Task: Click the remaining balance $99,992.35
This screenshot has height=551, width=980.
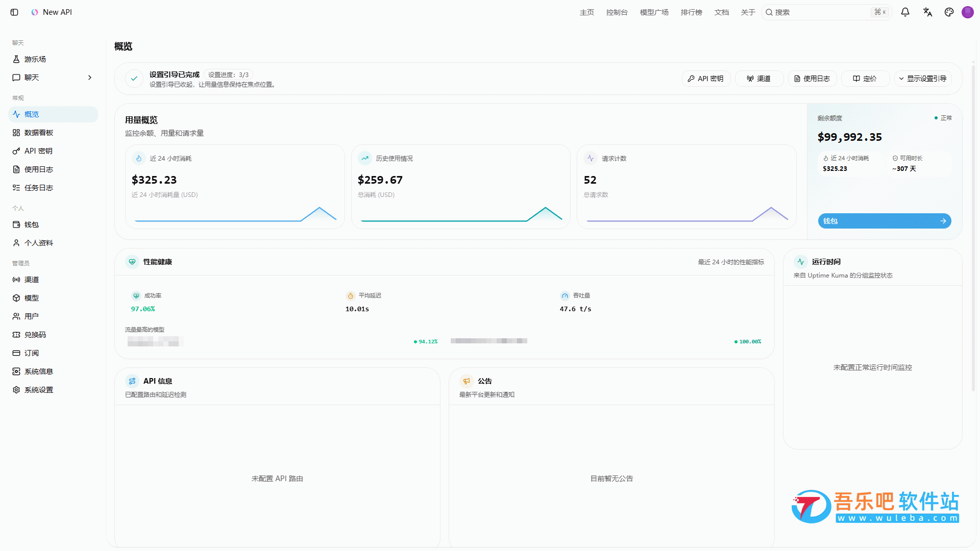Action: (849, 137)
